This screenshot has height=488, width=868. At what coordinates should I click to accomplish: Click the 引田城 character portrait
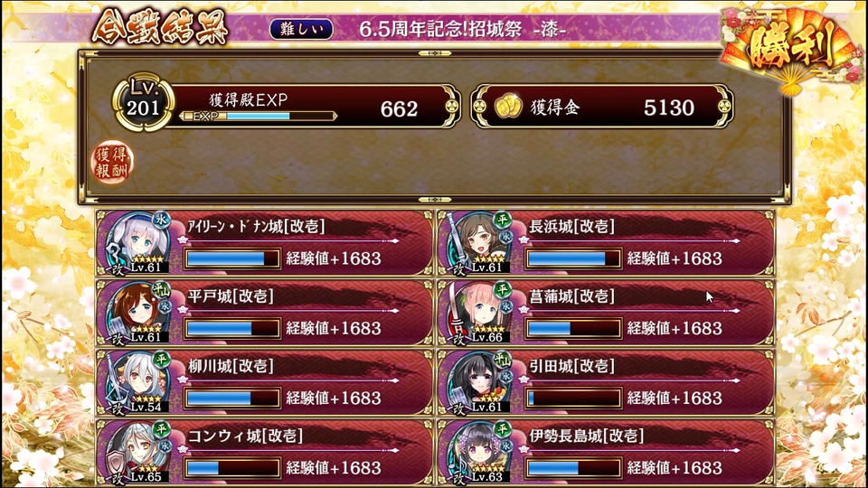479,383
